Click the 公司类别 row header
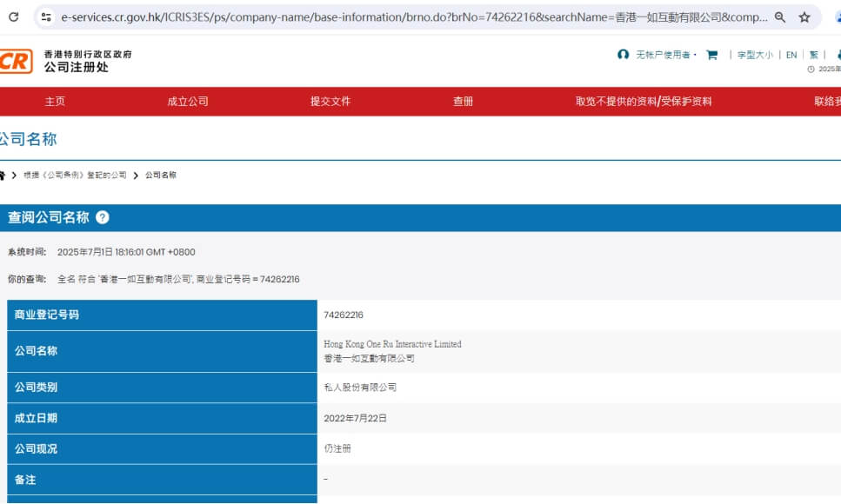This screenshot has width=841, height=504. coord(162,387)
